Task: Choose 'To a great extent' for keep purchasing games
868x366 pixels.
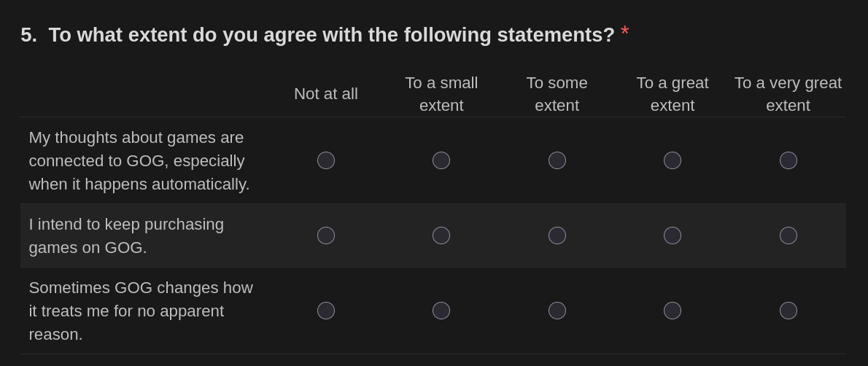Action: 673,235
